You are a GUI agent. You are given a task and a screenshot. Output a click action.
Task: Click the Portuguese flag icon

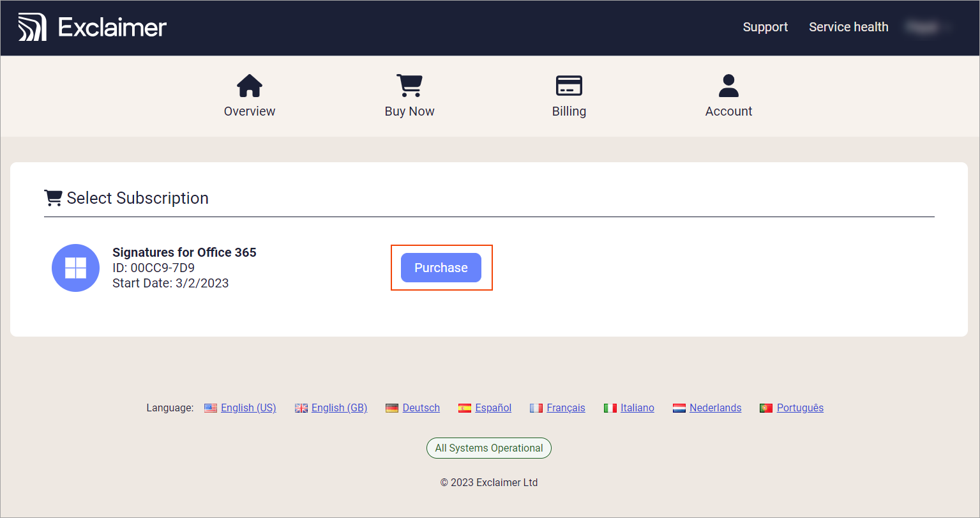[766, 408]
